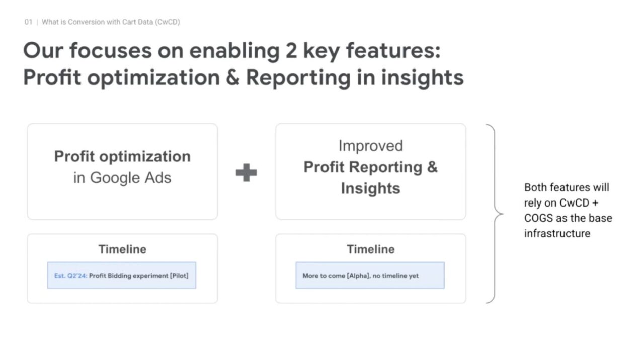Click the 'What is Conversion with Cart Data' breadcrumb
This screenshot has height=339, width=644.
click(111, 22)
